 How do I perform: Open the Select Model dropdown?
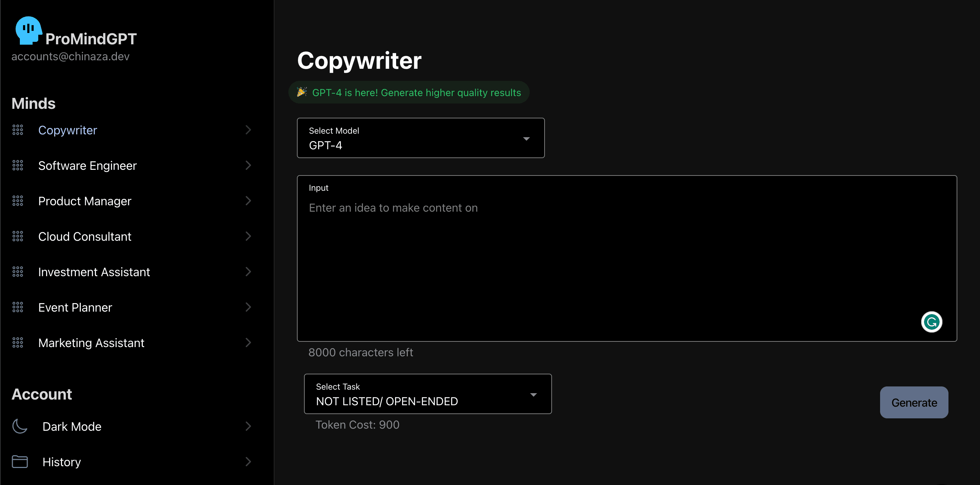(421, 138)
